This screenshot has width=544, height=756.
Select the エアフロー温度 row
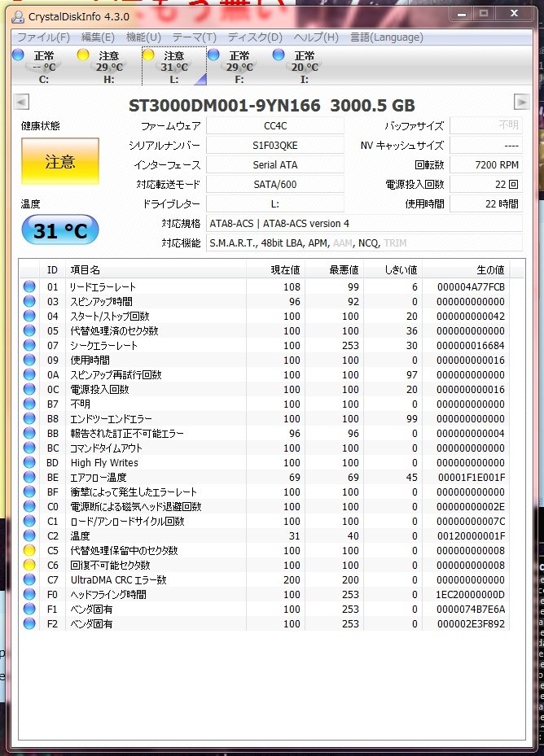pos(265,478)
